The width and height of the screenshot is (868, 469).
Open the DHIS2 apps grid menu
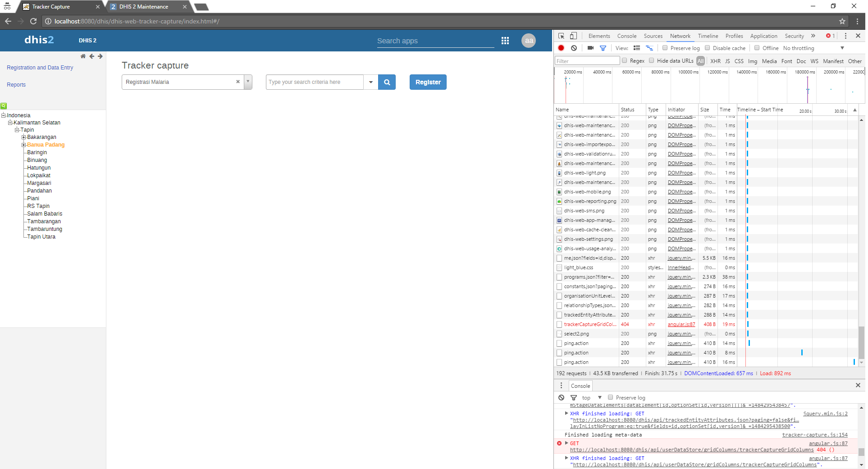505,41
